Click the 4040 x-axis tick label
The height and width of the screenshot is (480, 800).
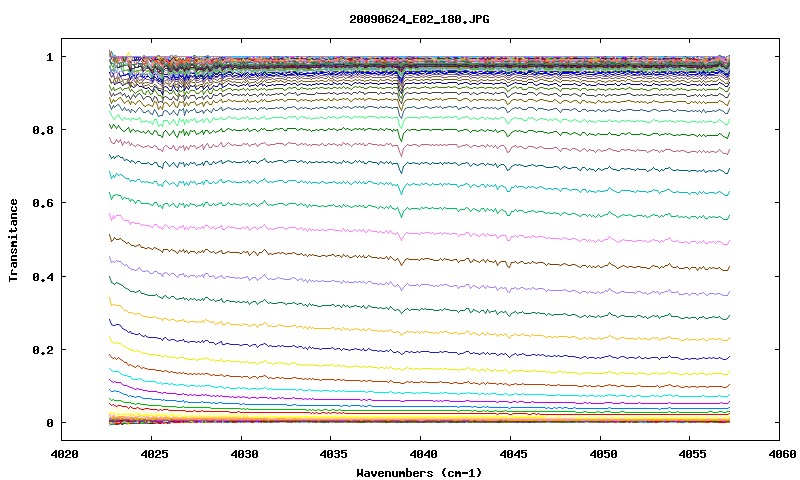point(423,454)
